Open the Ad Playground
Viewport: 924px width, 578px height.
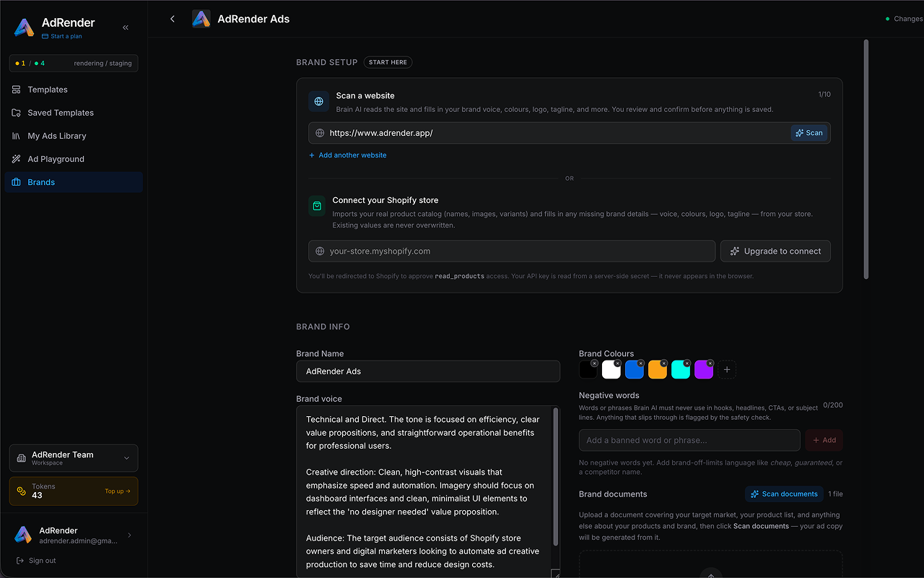coord(74,159)
